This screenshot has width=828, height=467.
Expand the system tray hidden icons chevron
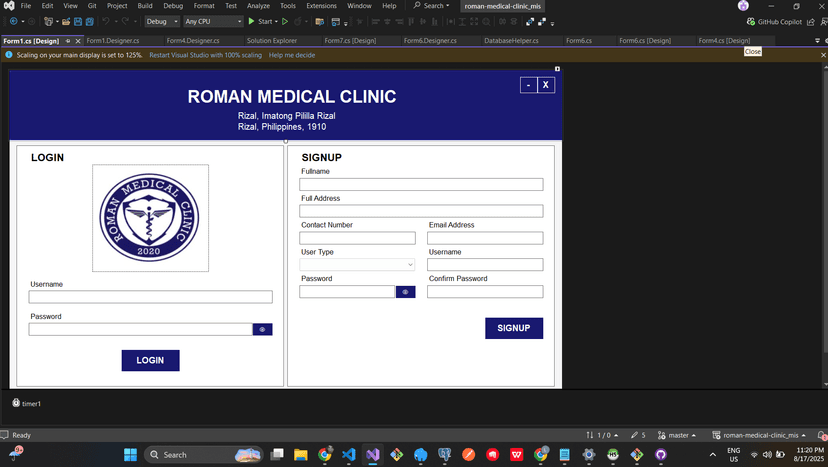click(x=713, y=454)
